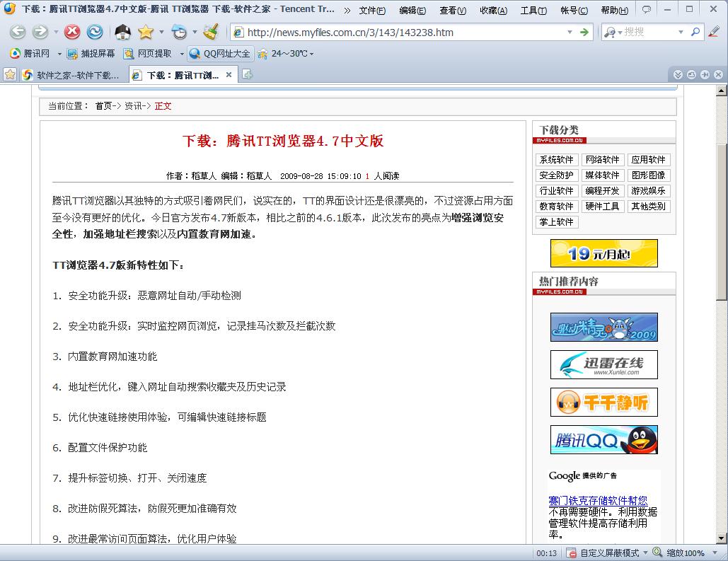Screen dimensions: 728x561
Task: Click the zoom magnifier icon in status bar
Action: coord(658,552)
